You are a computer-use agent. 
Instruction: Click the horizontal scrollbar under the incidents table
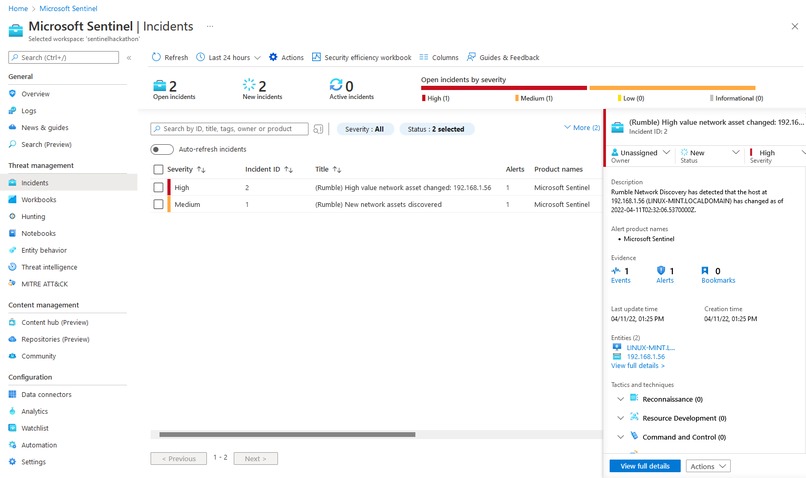point(287,434)
